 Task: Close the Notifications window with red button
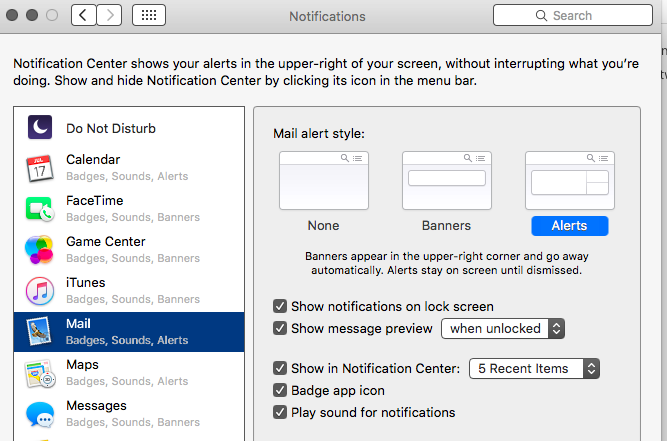[12, 15]
